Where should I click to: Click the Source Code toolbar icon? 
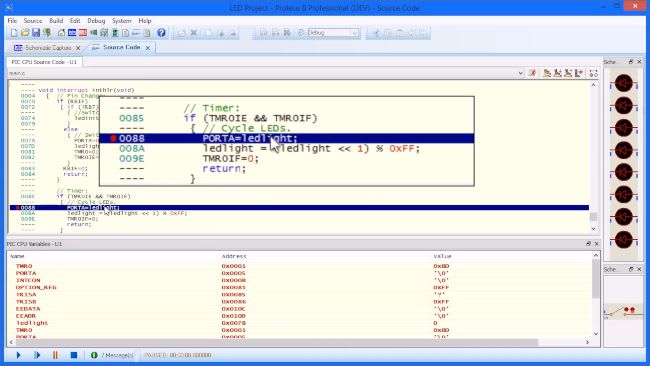coord(136,33)
